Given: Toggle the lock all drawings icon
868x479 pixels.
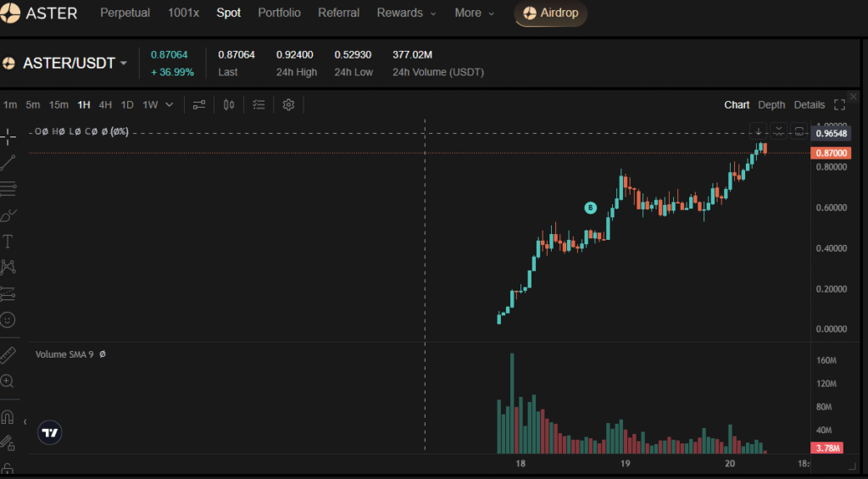Looking at the screenshot, I should point(7,470).
